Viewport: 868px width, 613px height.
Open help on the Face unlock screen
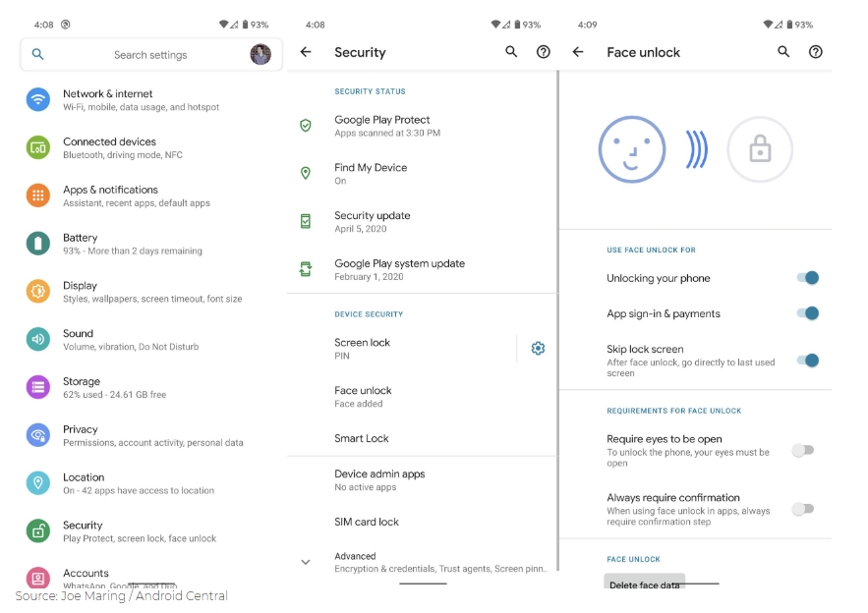(x=816, y=52)
